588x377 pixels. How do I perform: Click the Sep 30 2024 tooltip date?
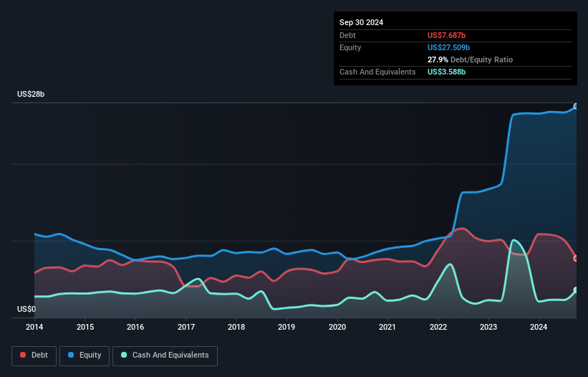coord(361,22)
